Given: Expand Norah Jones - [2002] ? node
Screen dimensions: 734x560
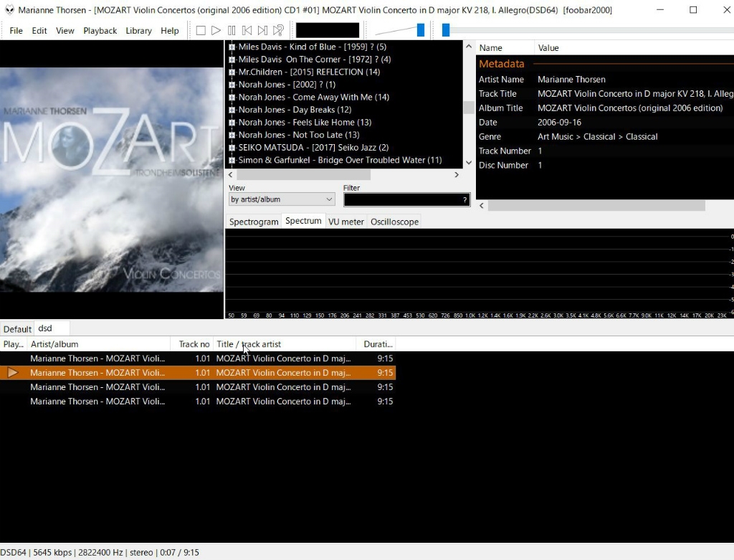Looking at the screenshot, I should [x=232, y=85].
